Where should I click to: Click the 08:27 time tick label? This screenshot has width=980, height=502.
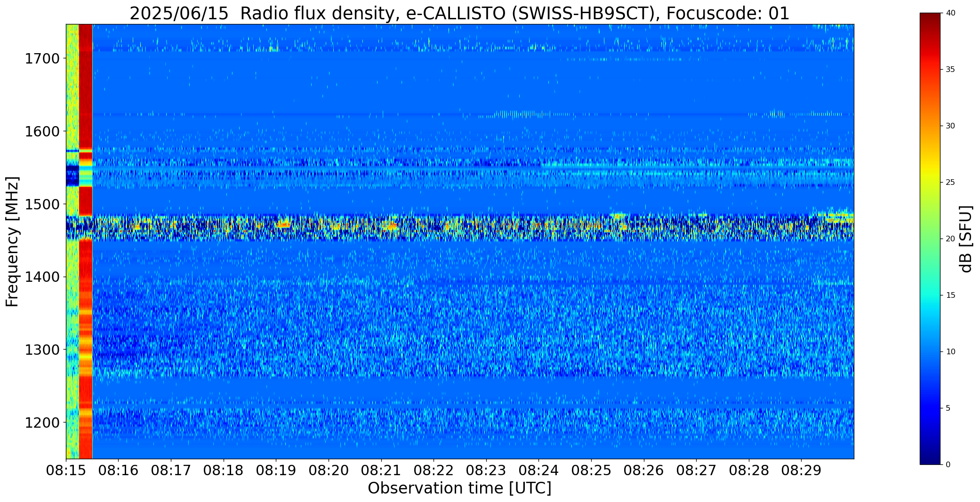696,470
